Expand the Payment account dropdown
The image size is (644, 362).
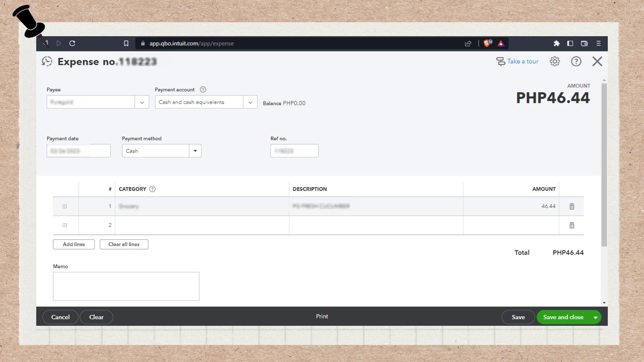point(250,102)
